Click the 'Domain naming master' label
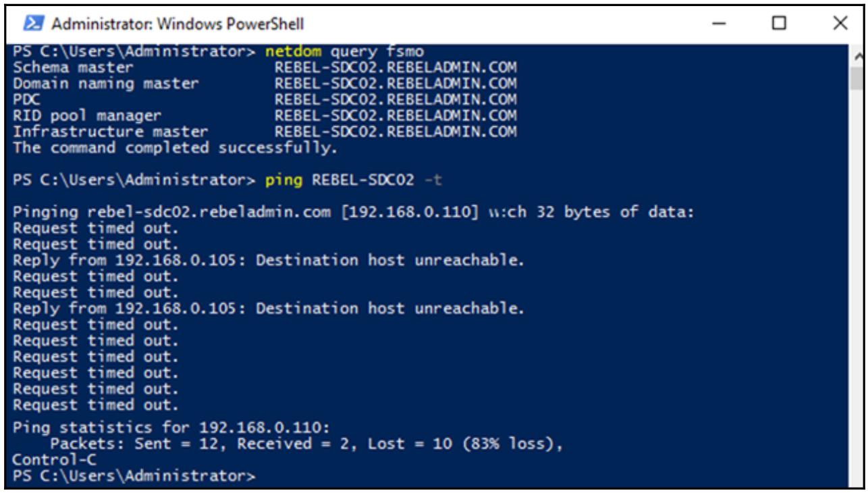Viewport: 868px width, 493px height. click(105, 84)
